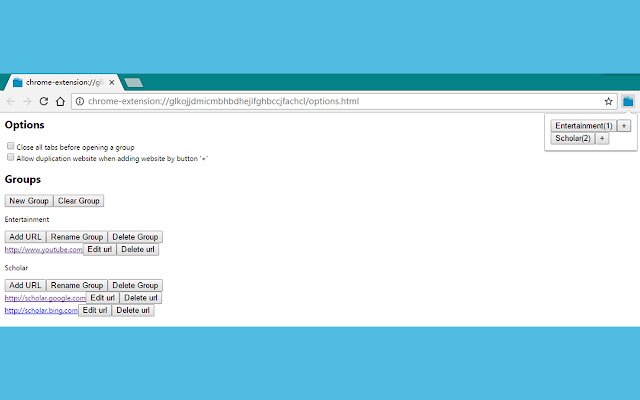Viewport: 640px width, 400px height.
Task: Focus the address bar URL field
Action: tap(343, 101)
